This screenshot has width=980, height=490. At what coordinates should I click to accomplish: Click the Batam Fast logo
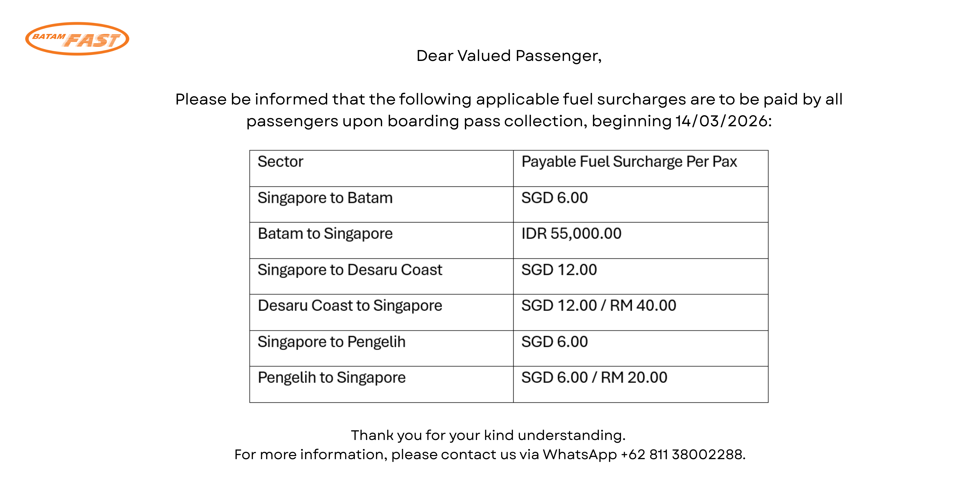tap(77, 39)
